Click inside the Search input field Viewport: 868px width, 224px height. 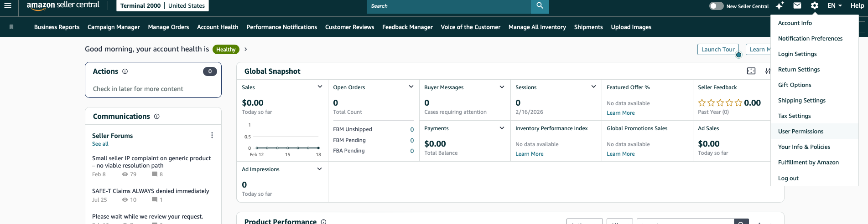click(449, 6)
